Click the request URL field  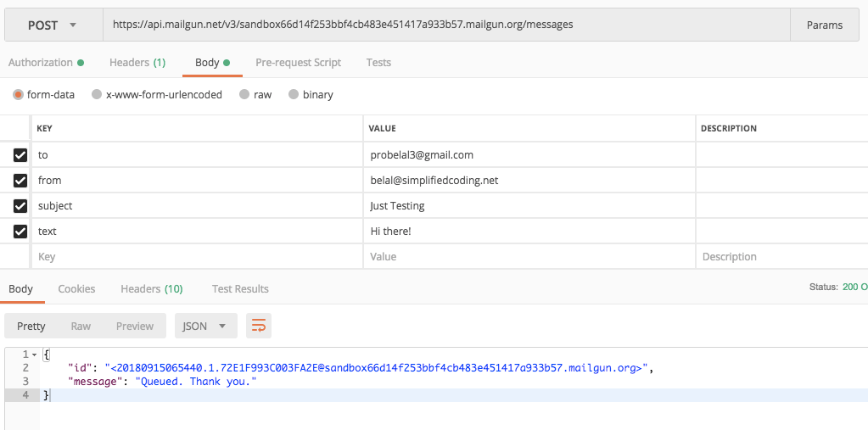tap(445, 25)
